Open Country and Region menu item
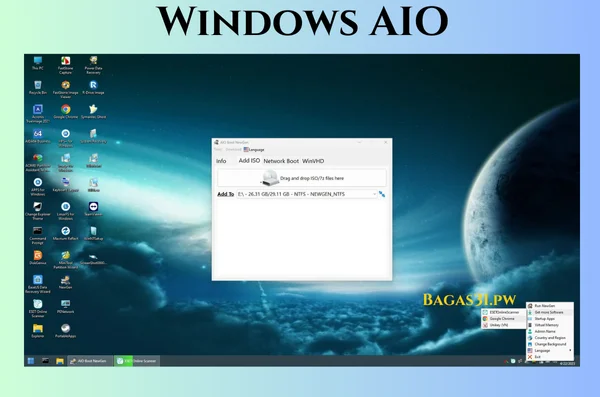Image resolution: width=600 pixels, height=397 pixels. (x=549, y=338)
